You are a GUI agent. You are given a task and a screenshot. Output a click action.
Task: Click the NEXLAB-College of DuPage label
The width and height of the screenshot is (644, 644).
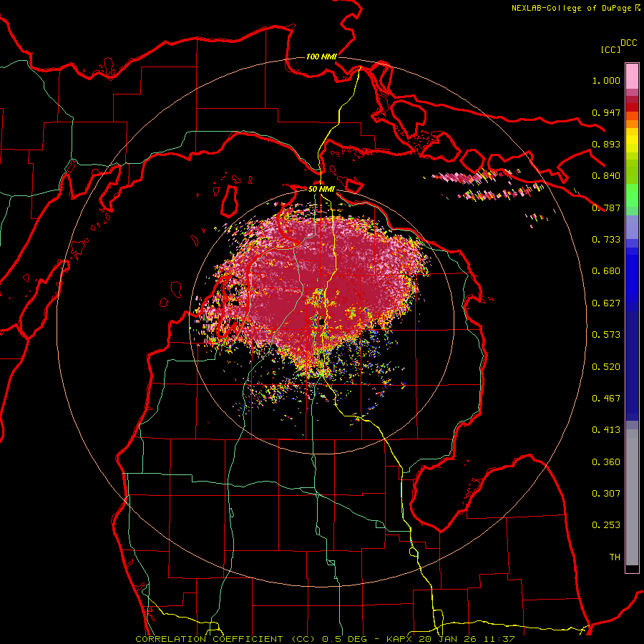(x=576, y=8)
